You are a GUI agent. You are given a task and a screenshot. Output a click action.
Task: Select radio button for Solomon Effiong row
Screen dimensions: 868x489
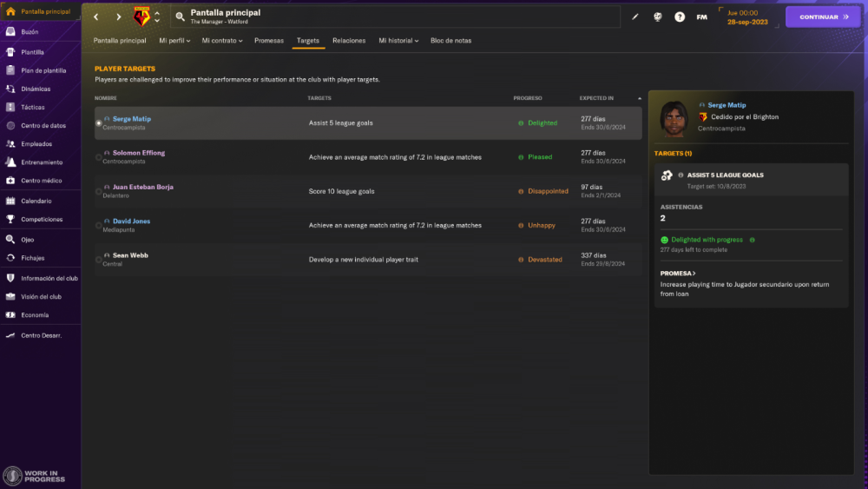point(99,157)
